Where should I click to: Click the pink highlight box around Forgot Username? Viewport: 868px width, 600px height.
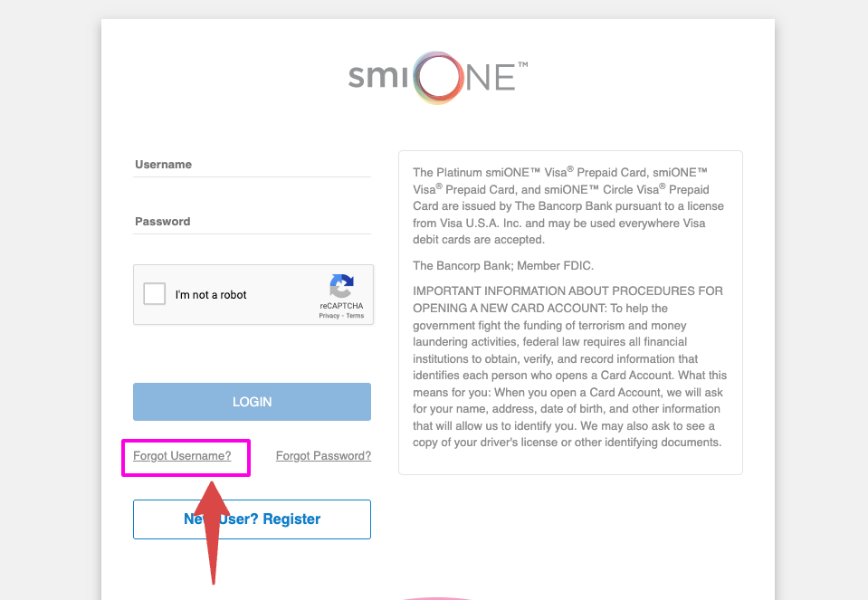(186, 457)
